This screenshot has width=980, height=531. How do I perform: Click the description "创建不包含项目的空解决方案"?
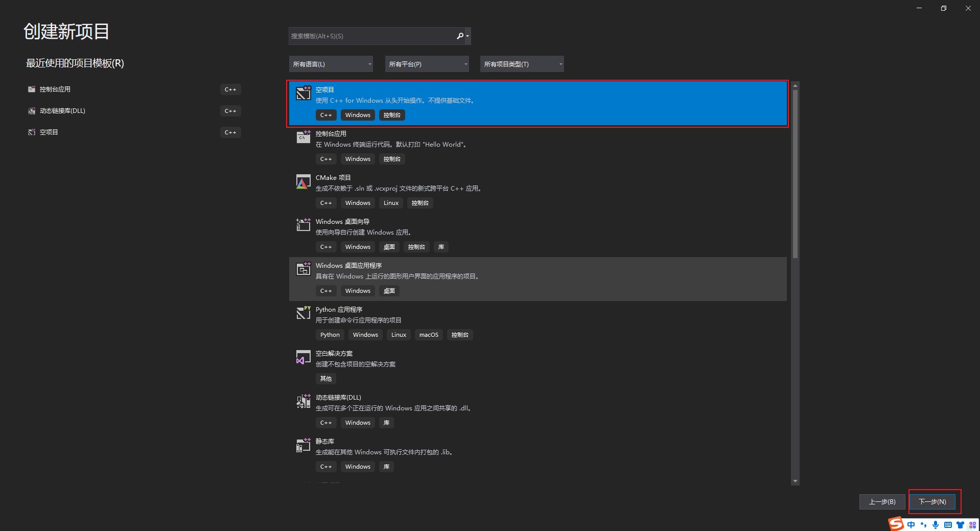pyautogui.click(x=356, y=364)
